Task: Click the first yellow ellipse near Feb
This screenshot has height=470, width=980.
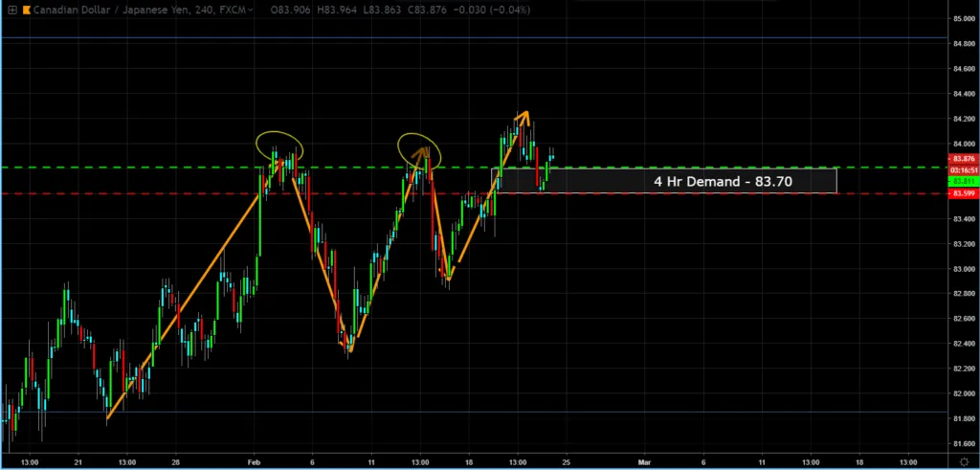Action: (279, 146)
